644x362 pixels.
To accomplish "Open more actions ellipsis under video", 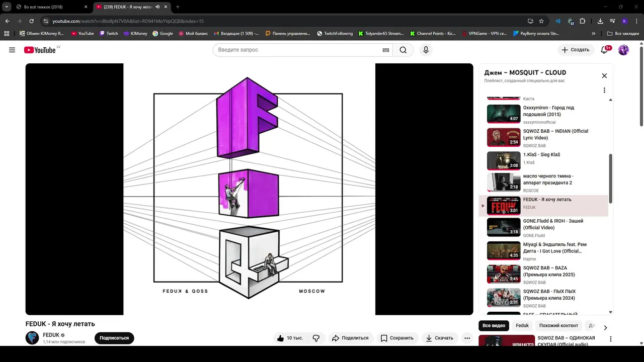I will [467, 338].
